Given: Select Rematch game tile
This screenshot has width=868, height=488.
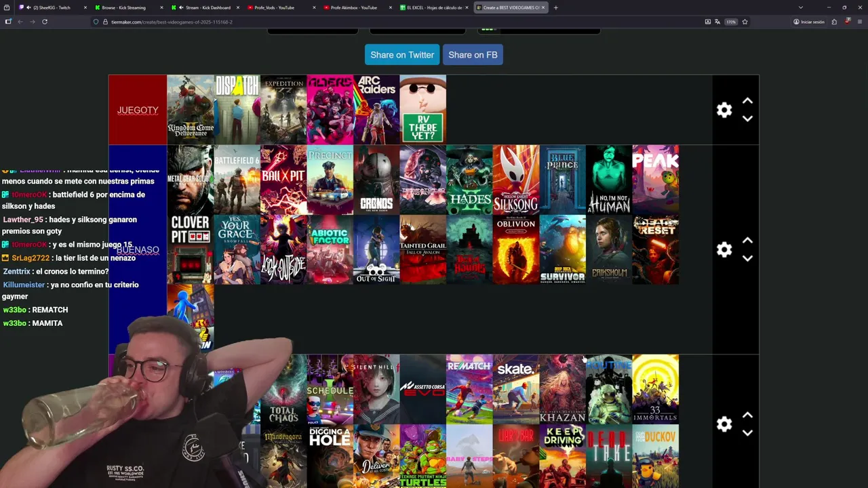Looking at the screenshot, I should click(469, 389).
